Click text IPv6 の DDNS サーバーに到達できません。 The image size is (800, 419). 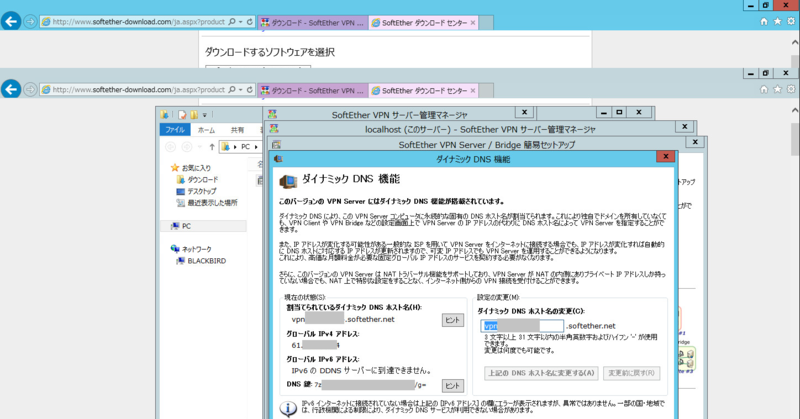point(362,371)
